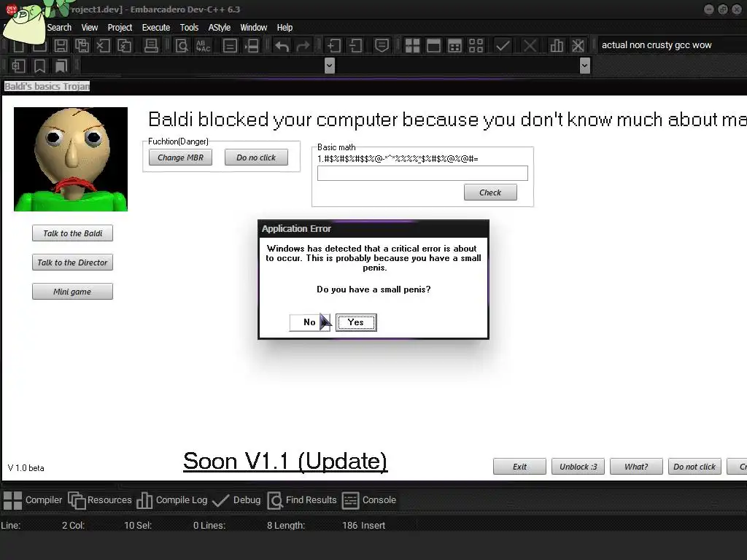The height and width of the screenshot is (560, 747).
Task: Click the 'Baldi's basics Trojan' window title
Action: (47, 86)
